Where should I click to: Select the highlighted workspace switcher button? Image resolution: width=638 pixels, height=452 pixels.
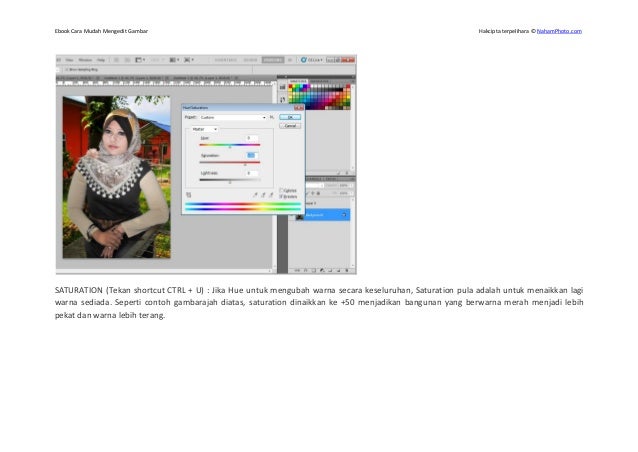click(x=273, y=60)
